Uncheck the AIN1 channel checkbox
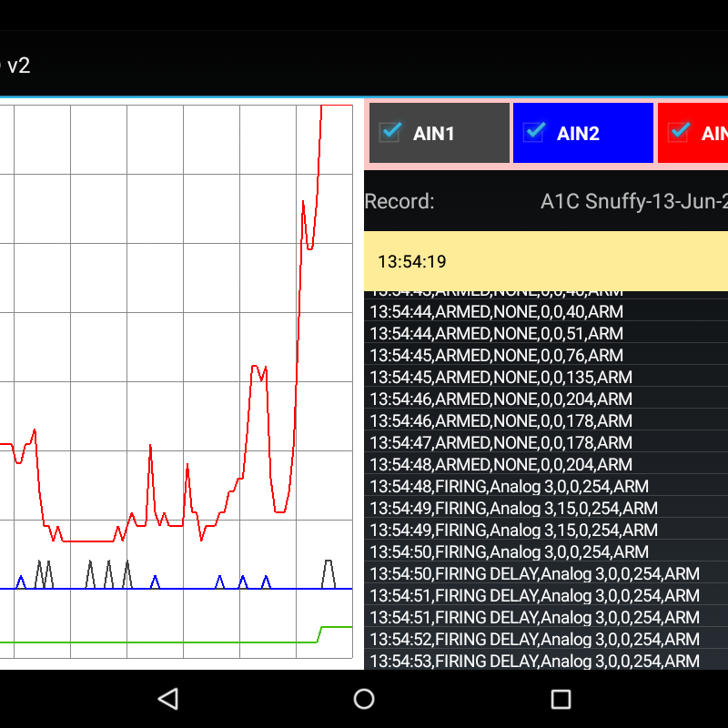The height and width of the screenshot is (728, 728). coord(391,132)
